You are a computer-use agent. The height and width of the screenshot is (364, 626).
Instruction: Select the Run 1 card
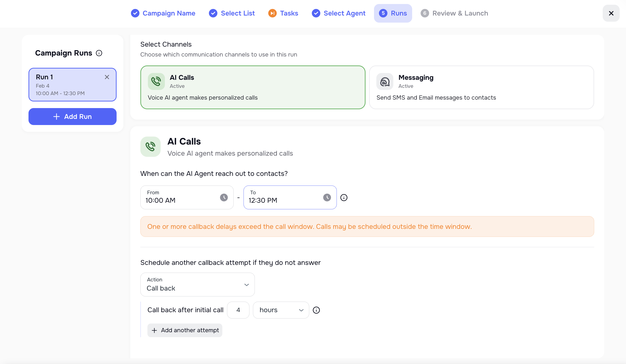(67, 85)
